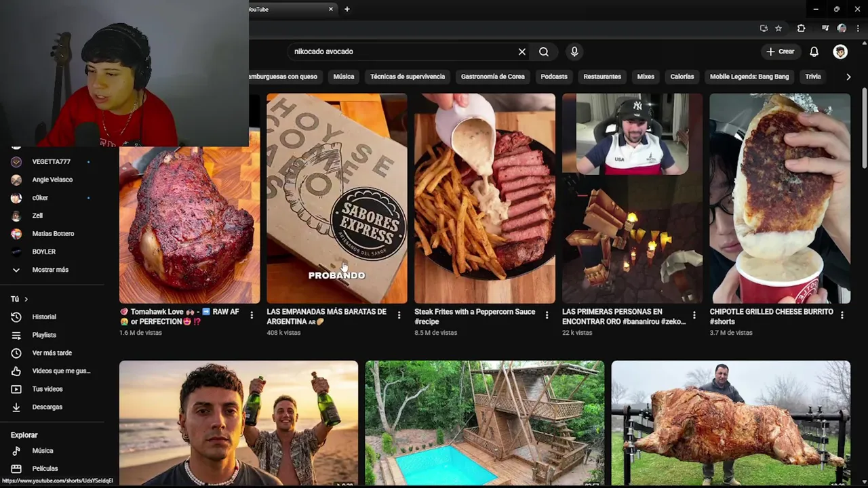The image size is (868, 488).
Task: Click the page vertical scrollbar
Action: pos(864,129)
